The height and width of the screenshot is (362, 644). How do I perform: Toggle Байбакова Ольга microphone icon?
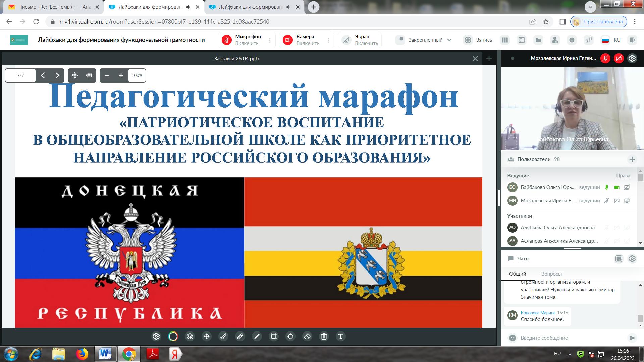606,187
